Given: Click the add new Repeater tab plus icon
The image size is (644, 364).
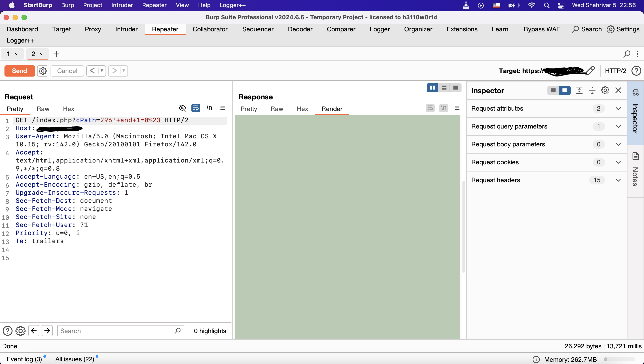Looking at the screenshot, I should [57, 54].
